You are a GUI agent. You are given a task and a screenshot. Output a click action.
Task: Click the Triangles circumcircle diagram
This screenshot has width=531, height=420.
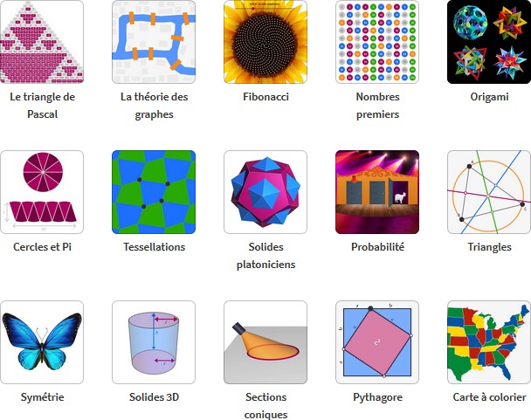click(x=489, y=192)
